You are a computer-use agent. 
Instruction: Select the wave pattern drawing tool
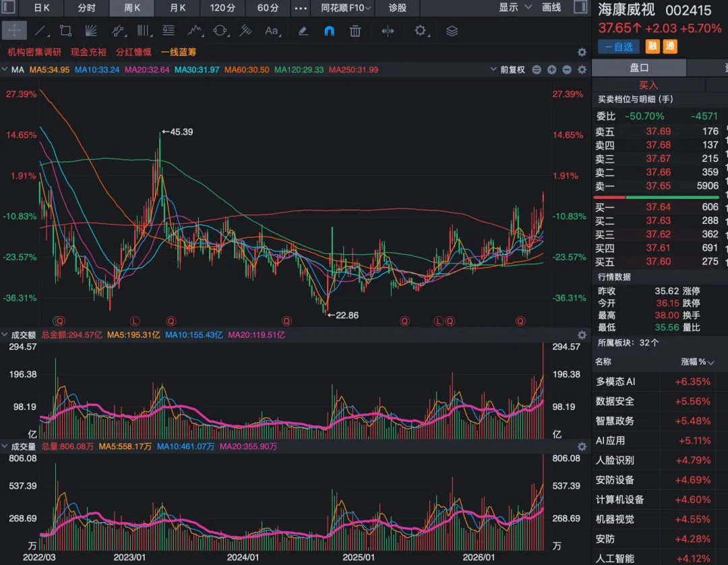click(195, 31)
